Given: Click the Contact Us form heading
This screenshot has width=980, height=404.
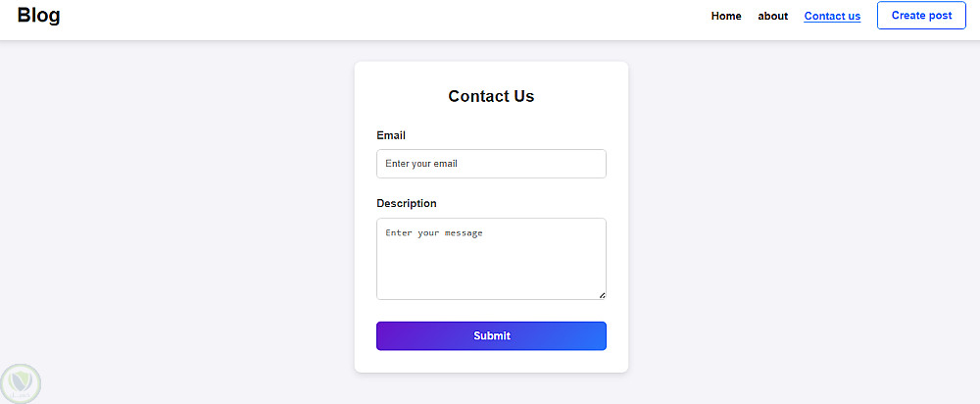Looking at the screenshot, I should pyautogui.click(x=491, y=96).
